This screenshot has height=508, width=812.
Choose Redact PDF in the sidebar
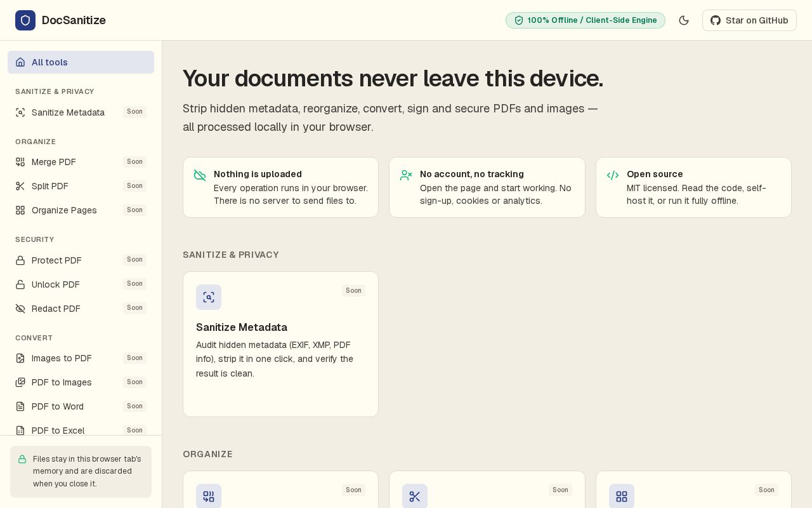(x=81, y=309)
